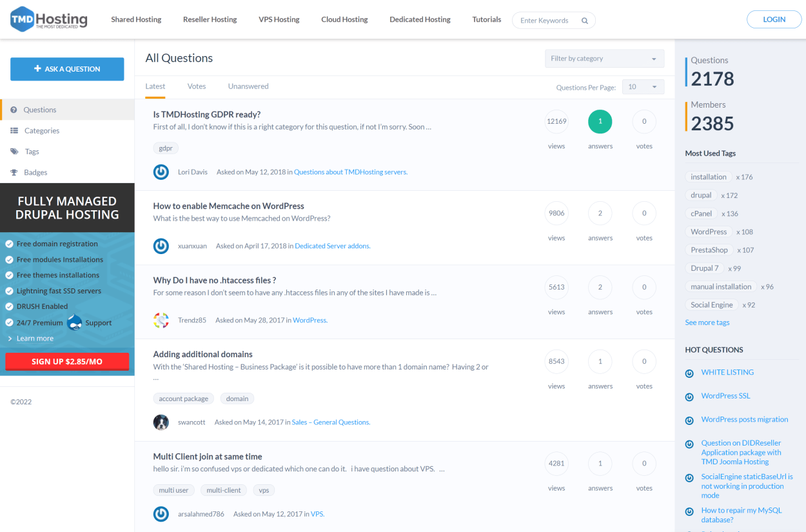The height and width of the screenshot is (532, 806).
Task: Click the Social Engine tag
Action: pyautogui.click(x=712, y=305)
